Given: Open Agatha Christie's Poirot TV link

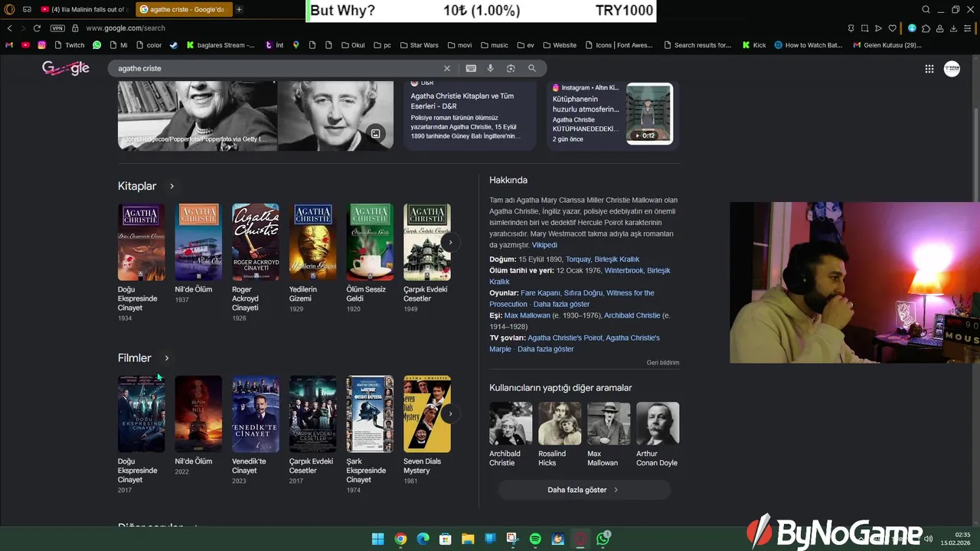Looking at the screenshot, I should pyautogui.click(x=566, y=337).
